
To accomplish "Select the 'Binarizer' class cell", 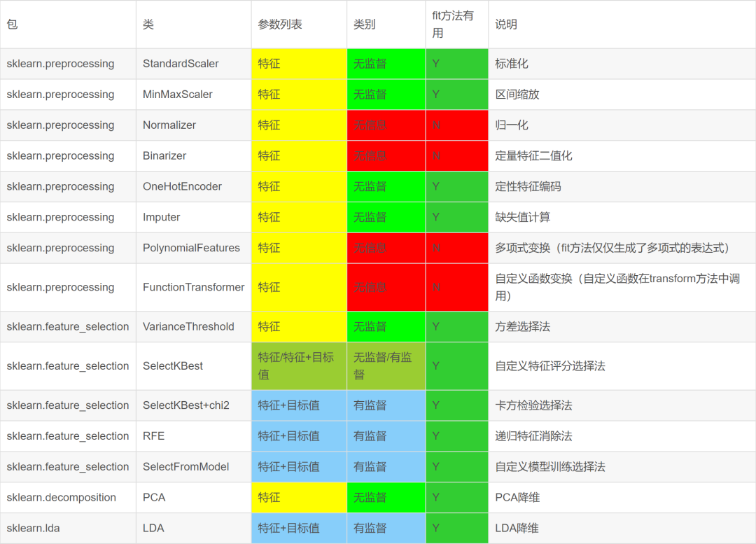I will (193, 155).
